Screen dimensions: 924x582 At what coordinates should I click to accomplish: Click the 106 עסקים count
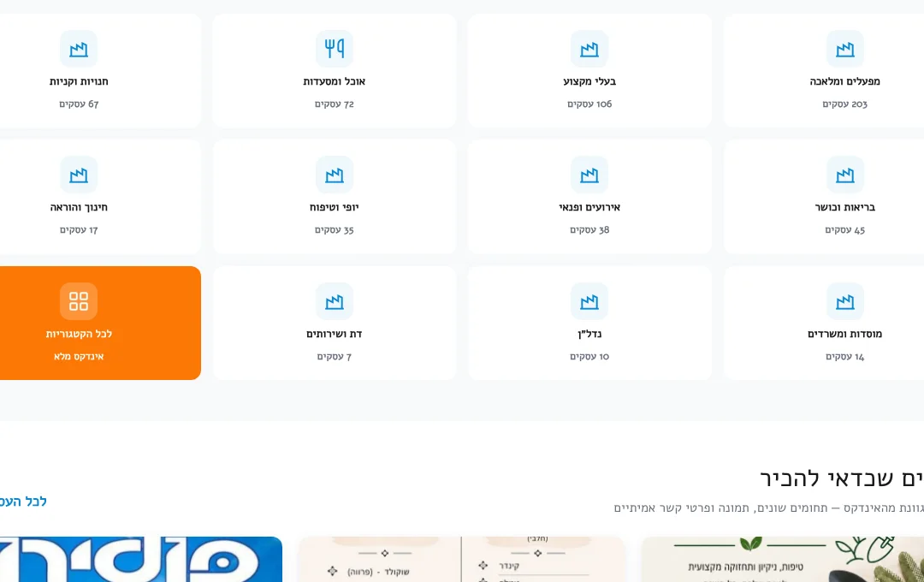(589, 104)
